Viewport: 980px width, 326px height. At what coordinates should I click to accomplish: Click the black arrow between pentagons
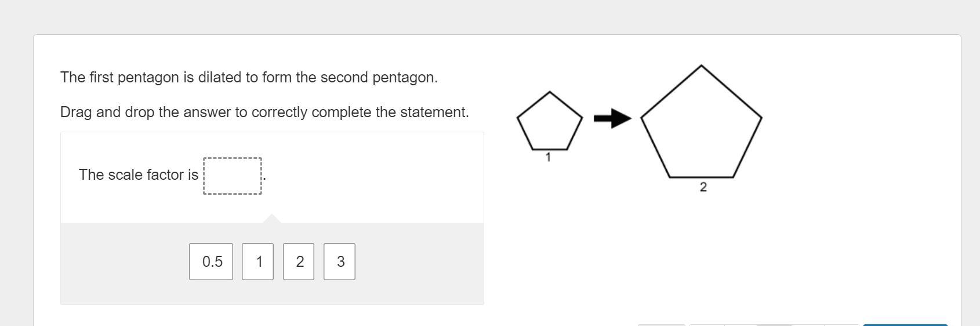[612, 118]
